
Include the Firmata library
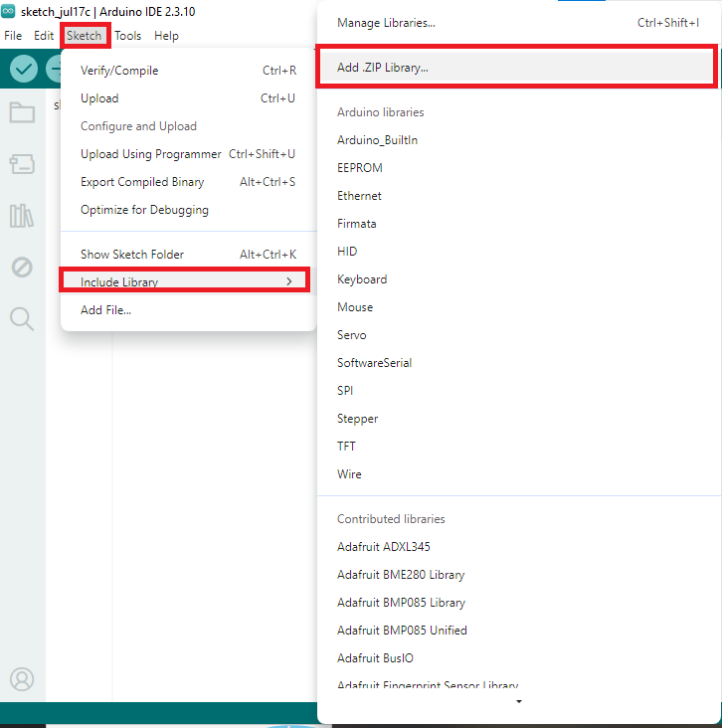click(x=518, y=224)
